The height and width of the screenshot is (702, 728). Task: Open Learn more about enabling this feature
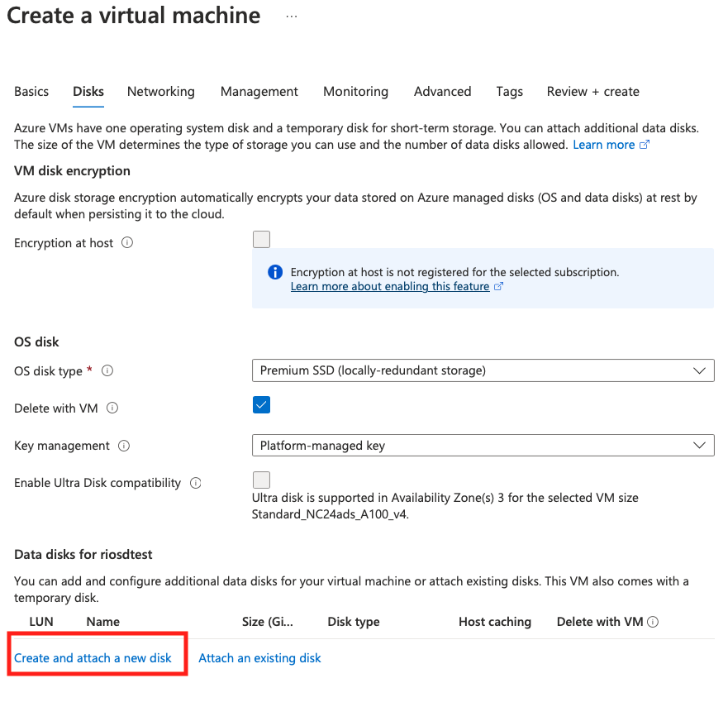point(390,286)
